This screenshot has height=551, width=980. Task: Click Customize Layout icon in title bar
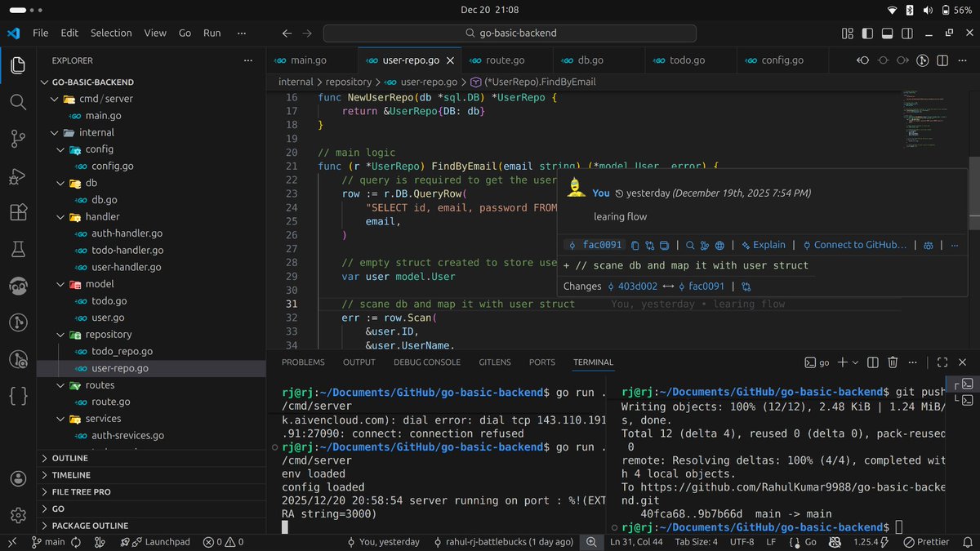[x=847, y=33]
